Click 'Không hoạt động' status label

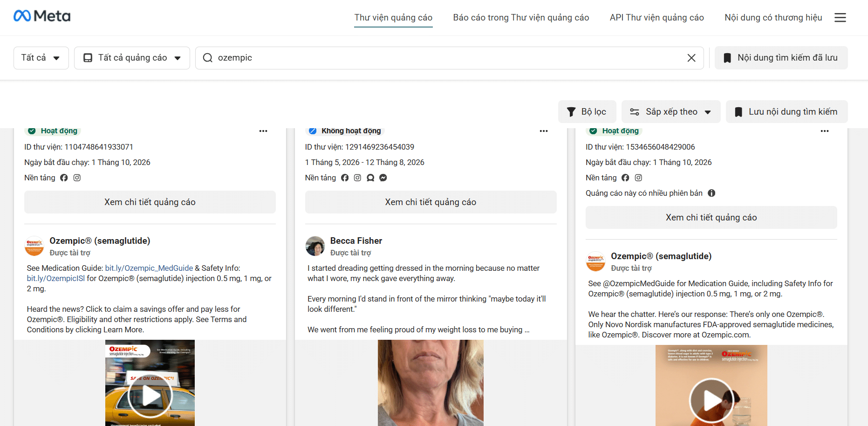tap(351, 131)
